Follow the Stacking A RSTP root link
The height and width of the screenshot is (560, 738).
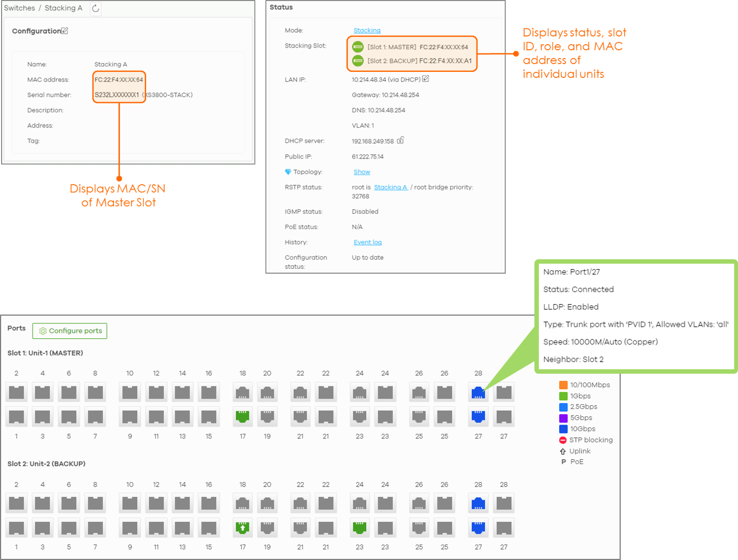(390, 187)
